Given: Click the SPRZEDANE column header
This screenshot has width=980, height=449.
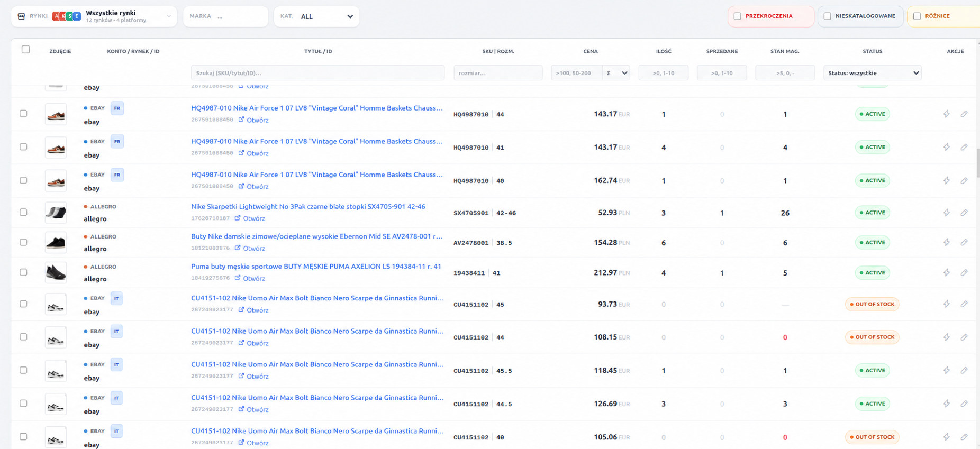Looking at the screenshot, I should pyautogui.click(x=722, y=51).
